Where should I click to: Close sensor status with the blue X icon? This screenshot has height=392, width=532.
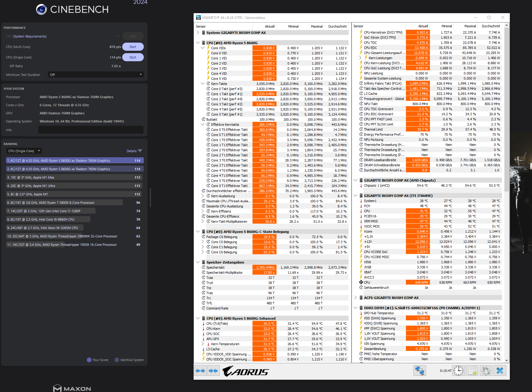(500, 371)
